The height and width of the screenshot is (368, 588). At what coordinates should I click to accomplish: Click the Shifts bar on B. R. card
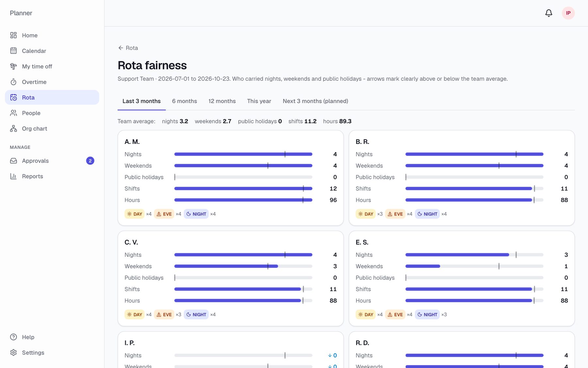(474, 188)
